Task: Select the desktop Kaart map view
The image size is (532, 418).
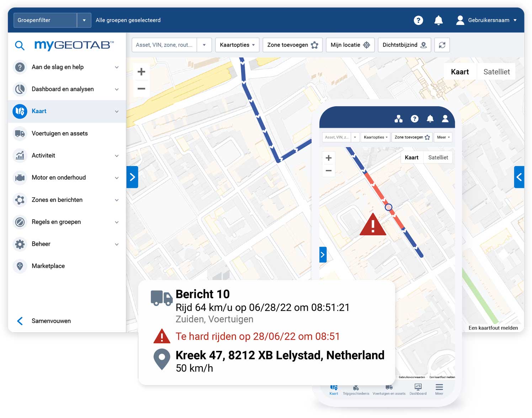Action: (460, 72)
